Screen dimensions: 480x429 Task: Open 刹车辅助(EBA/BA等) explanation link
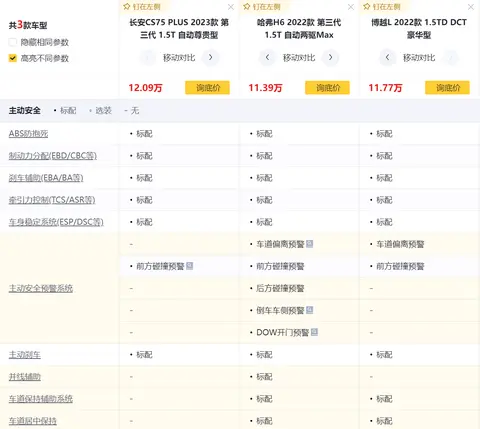pos(46,178)
